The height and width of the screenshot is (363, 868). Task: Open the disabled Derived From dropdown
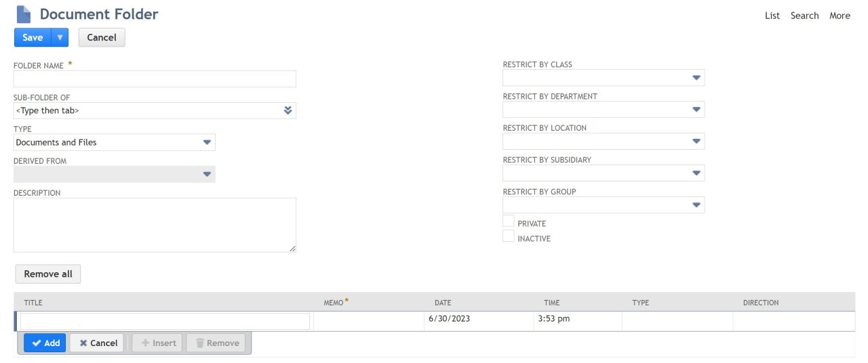(115, 174)
